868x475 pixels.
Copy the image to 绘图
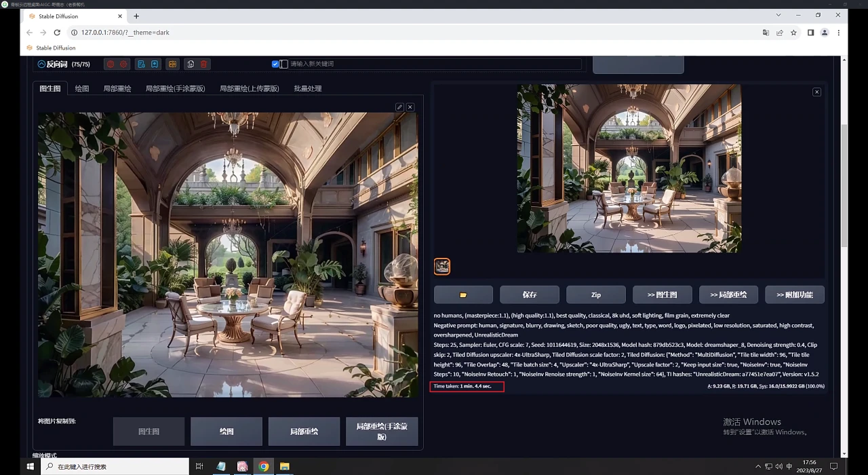coord(226,432)
